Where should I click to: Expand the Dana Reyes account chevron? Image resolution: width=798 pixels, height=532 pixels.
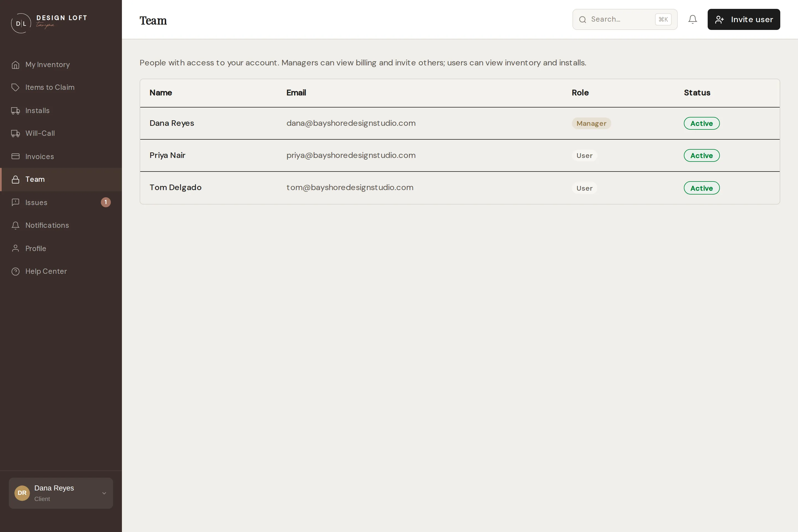pyautogui.click(x=104, y=493)
